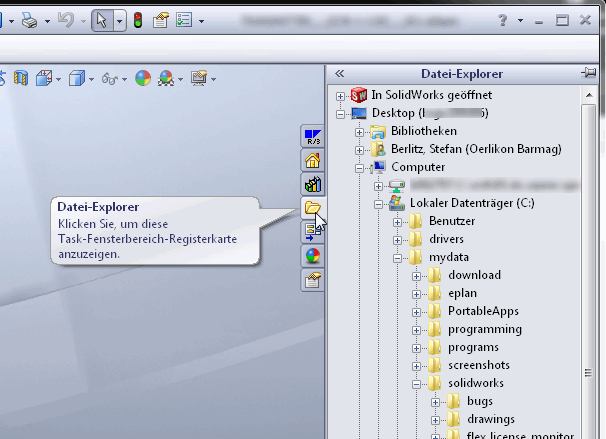
Task: Open the Hide/Show Items glasses icon
Action: click(x=110, y=79)
